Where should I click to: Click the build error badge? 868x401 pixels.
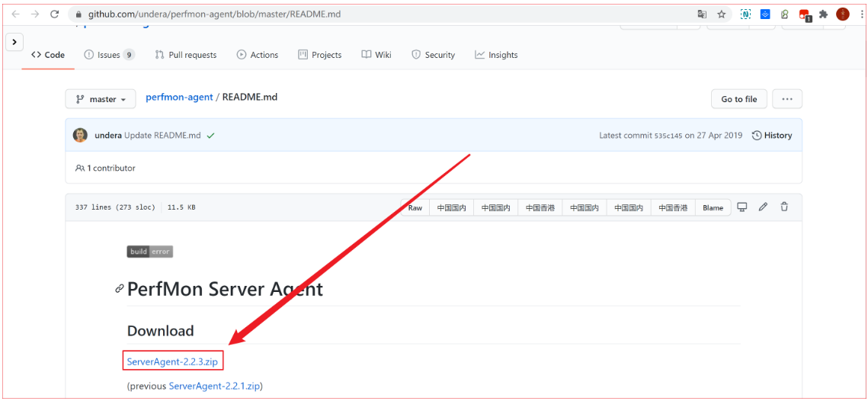coord(150,252)
